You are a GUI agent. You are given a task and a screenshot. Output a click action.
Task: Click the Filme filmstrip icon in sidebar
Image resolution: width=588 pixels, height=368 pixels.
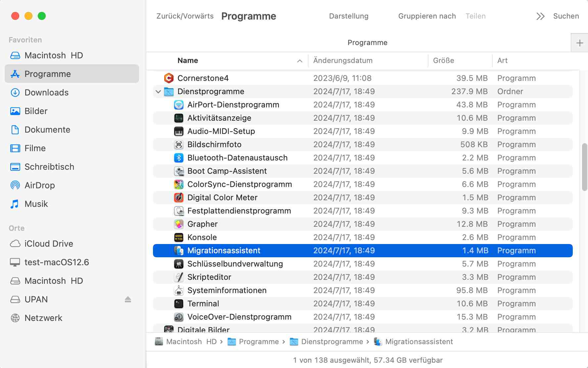point(15,148)
